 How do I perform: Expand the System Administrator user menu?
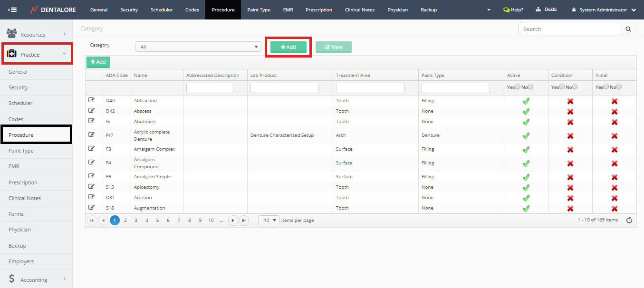coord(604,10)
